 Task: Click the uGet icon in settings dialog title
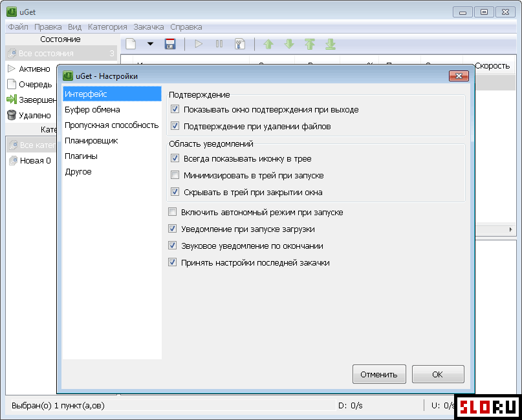[x=68, y=76]
